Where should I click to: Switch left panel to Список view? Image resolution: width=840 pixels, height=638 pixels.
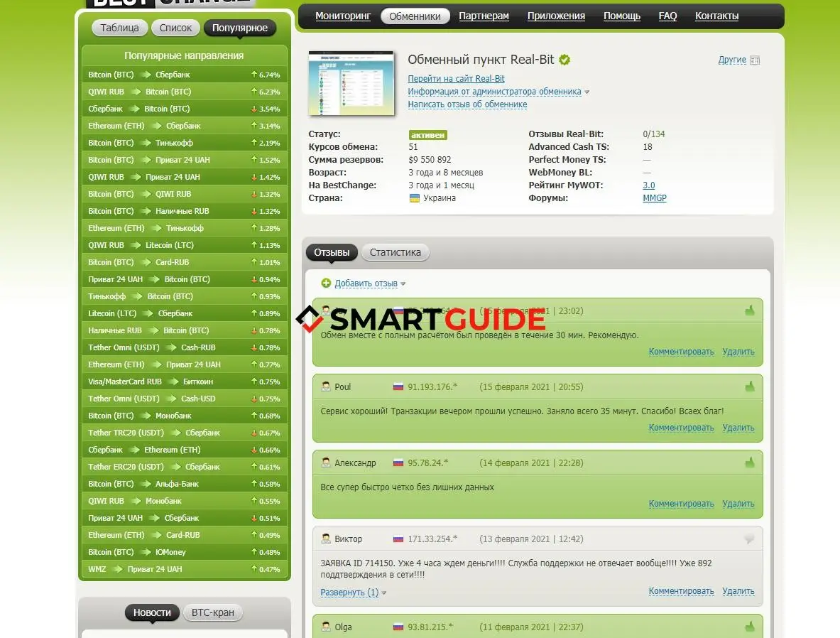click(x=175, y=28)
